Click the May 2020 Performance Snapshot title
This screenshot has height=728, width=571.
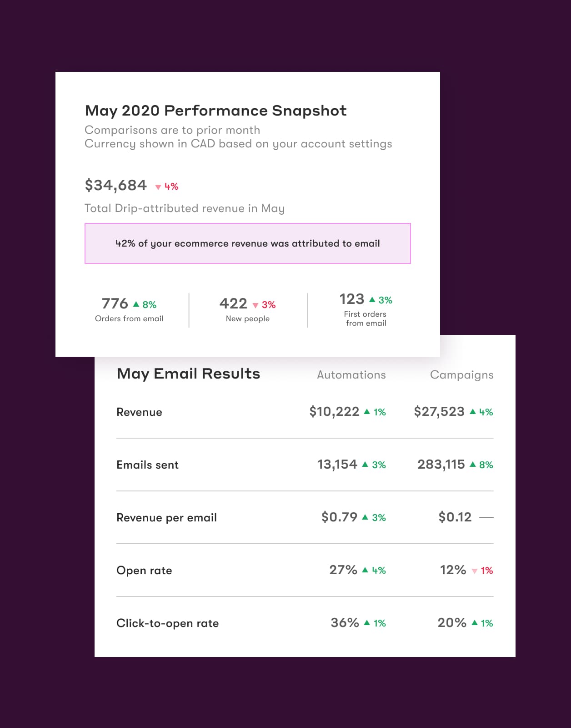click(x=215, y=111)
